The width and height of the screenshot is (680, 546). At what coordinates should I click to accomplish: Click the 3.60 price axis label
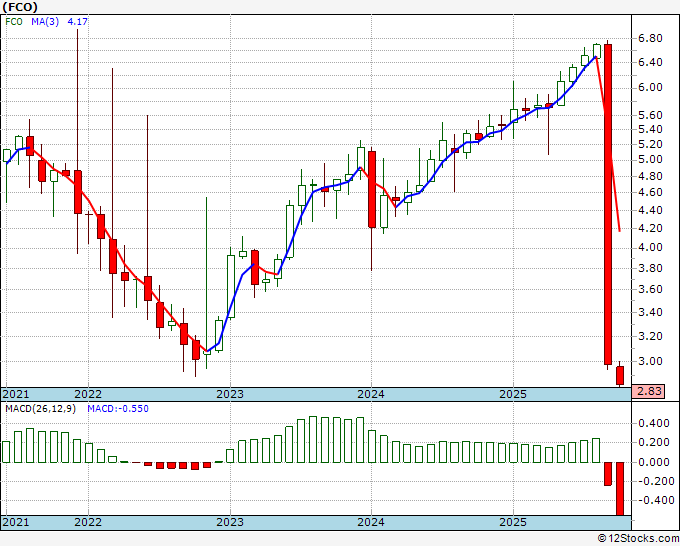click(650, 289)
